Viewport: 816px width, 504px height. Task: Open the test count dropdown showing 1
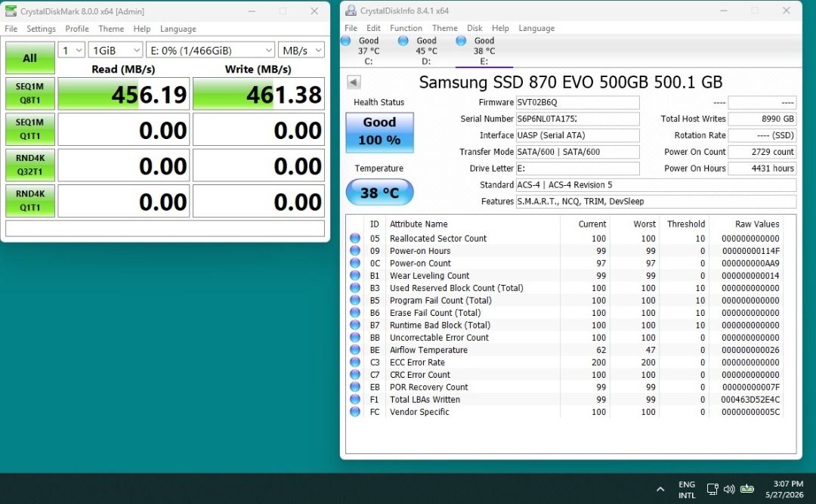click(71, 50)
